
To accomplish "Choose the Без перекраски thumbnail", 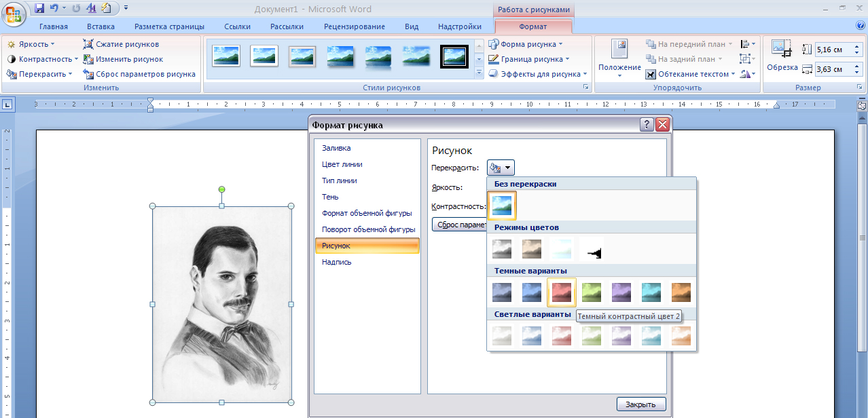I will point(502,206).
